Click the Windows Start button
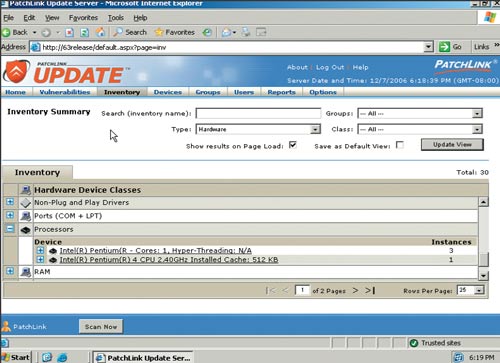 click(16, 357)
